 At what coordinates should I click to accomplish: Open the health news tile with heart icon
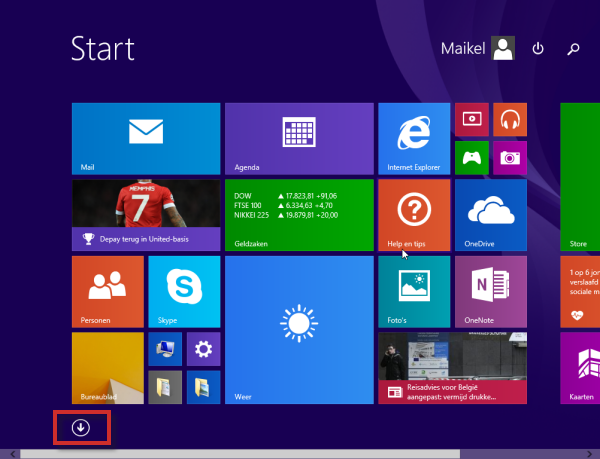pos(580,291)
